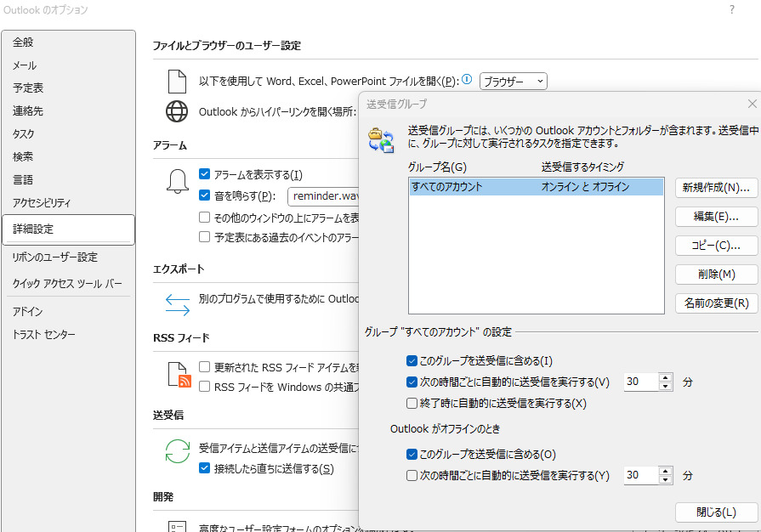
Task: Click the globe hyperlink icon
Action: [177, 111]
